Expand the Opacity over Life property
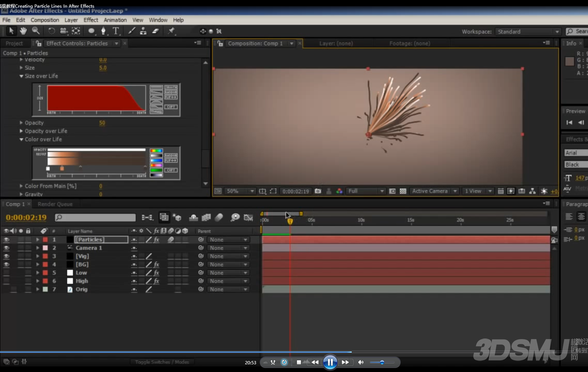The image size is (588, 372). point(21,131)
